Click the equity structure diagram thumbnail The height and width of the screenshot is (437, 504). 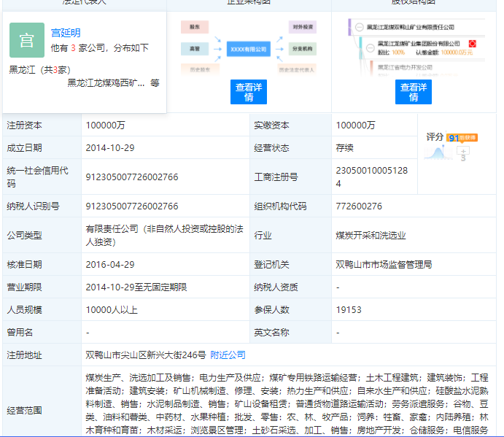click(x=416, y=47)
